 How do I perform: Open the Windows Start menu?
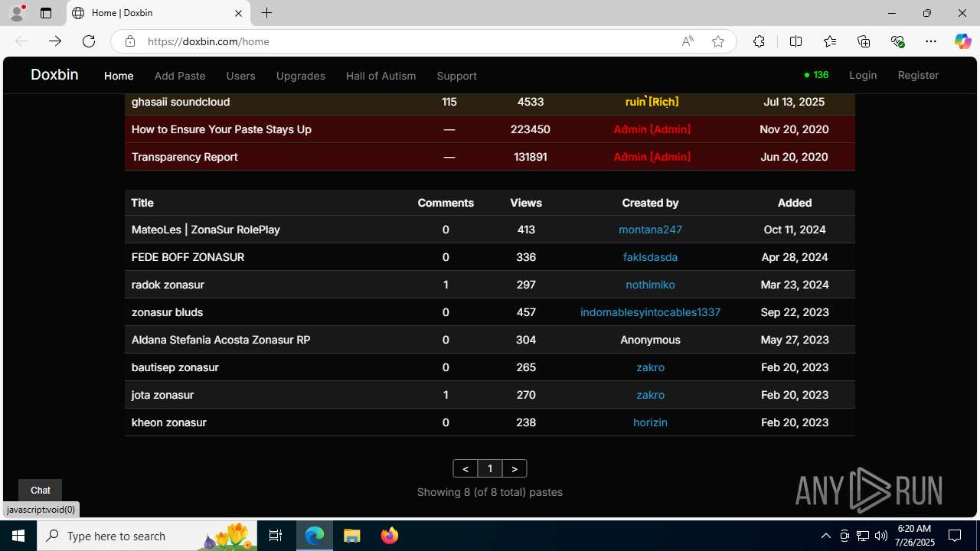point(18,536)
